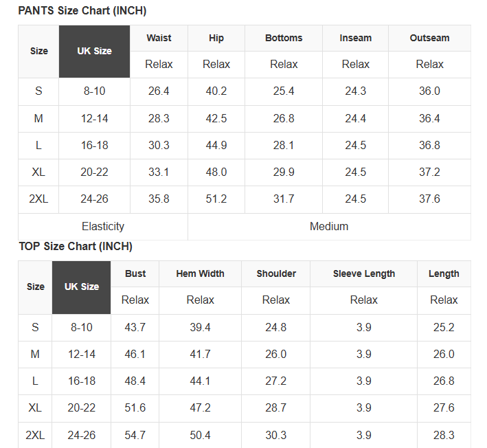Click the Bust column header

(x=135, y=273)
